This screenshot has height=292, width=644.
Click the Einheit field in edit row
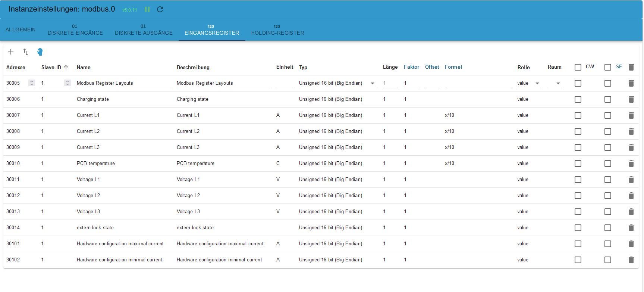tap(285, 83)
